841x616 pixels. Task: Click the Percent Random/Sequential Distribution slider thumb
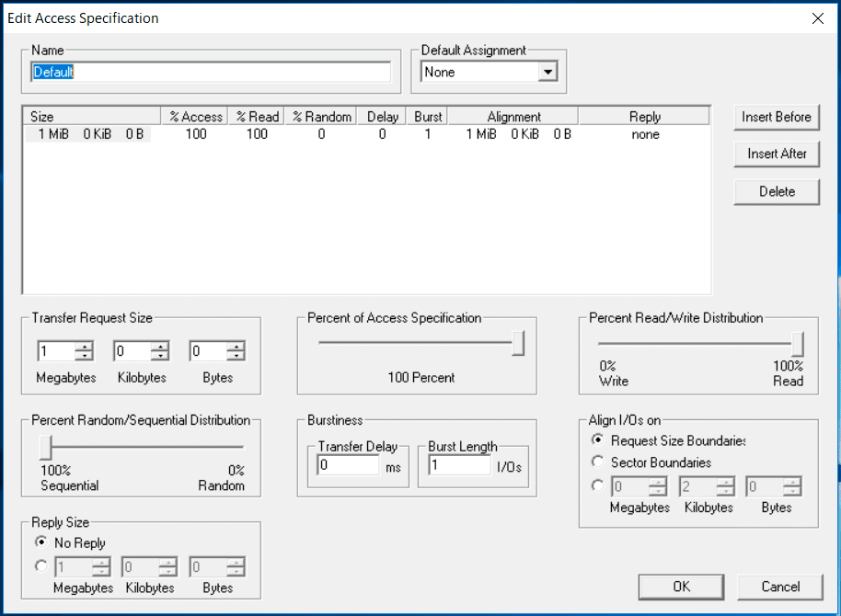(46, 448)
